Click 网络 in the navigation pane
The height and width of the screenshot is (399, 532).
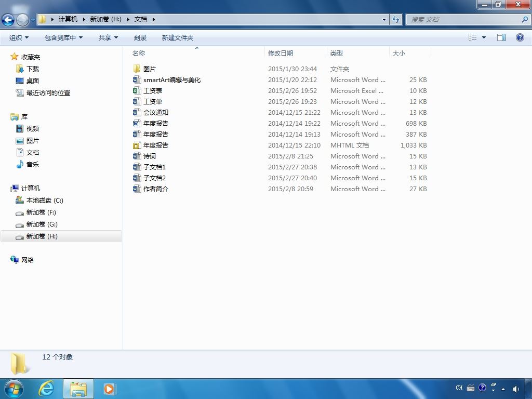tap(28, 260)
